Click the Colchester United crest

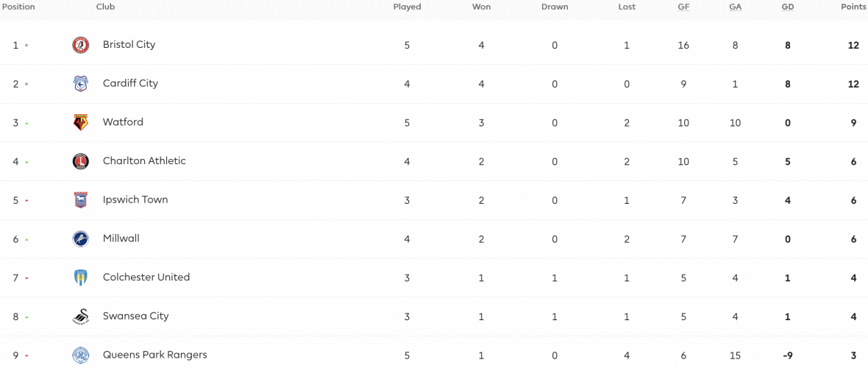tap(81, 277)
